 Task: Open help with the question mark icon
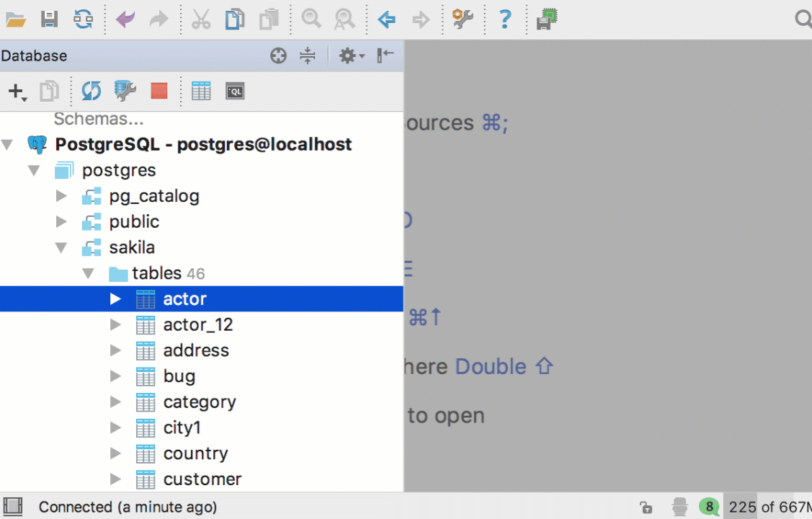tap(505, 19)
